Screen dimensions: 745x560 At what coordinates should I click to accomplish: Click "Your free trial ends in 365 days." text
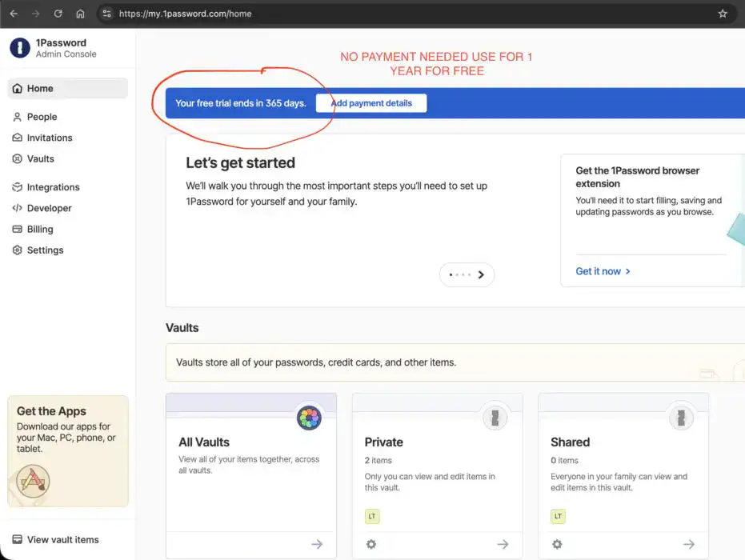tap(240, 103)
